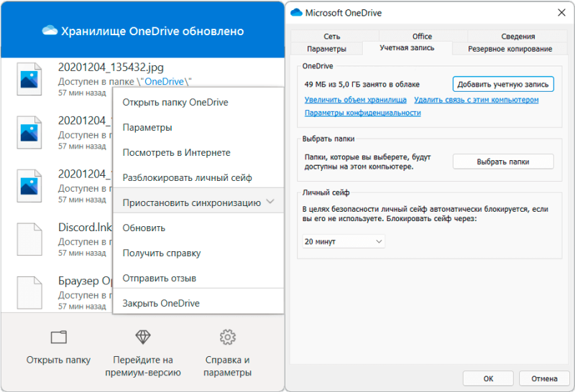Select the Учетная запись tab
The width and height of the screenshot is (575, 392).
coord(407,48)
